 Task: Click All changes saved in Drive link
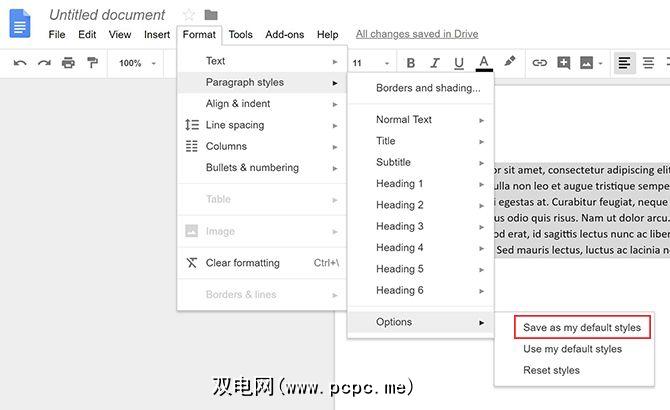[x=417, y=34]
